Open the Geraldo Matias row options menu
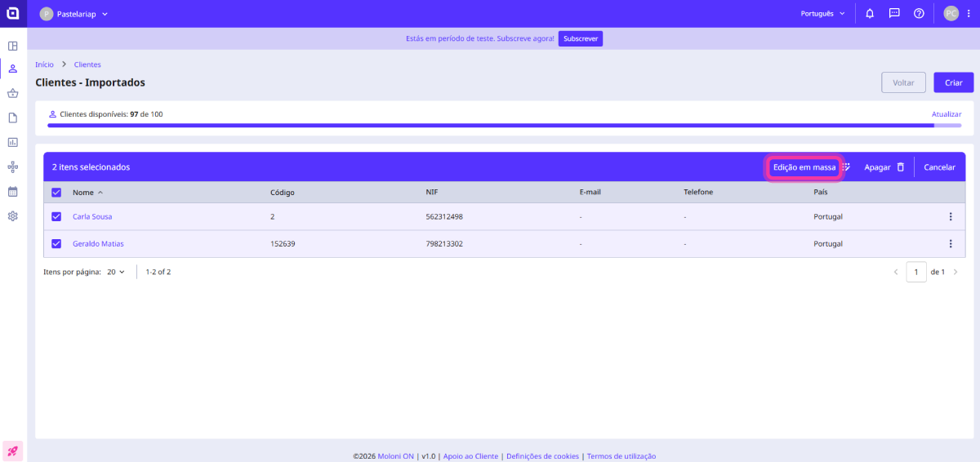The width and height of the screenshot is (980, 462). (950, 244)
